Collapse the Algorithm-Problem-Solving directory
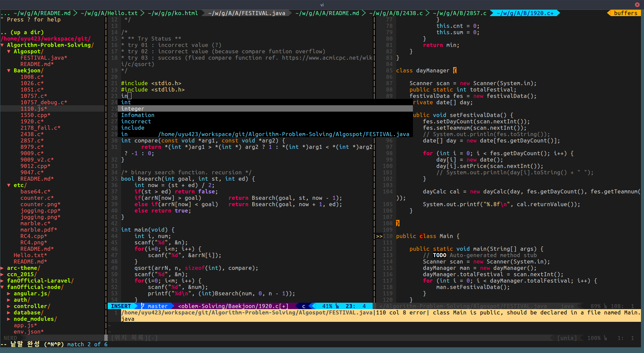This screenshot has height=353, width=644. 2,45
